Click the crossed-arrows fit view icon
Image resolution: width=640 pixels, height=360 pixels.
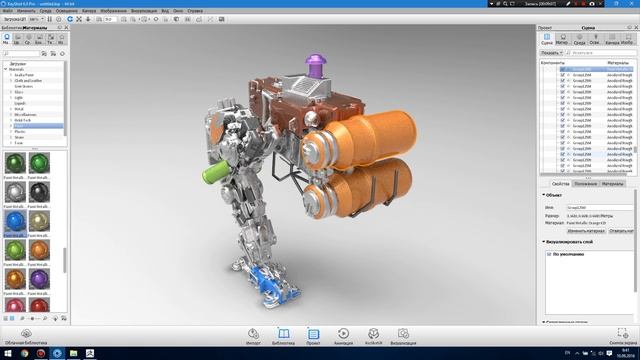(79, 19)
